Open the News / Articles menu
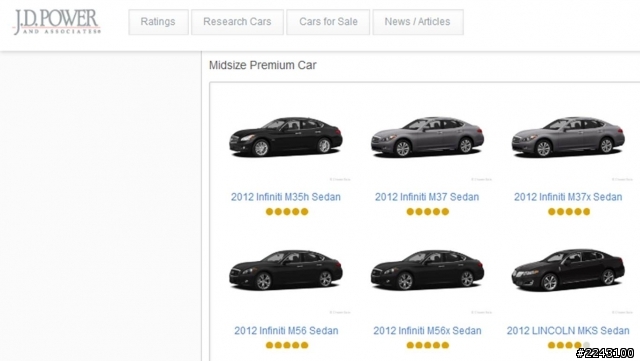This screenshot has width=640, height=361. (418, 22)
